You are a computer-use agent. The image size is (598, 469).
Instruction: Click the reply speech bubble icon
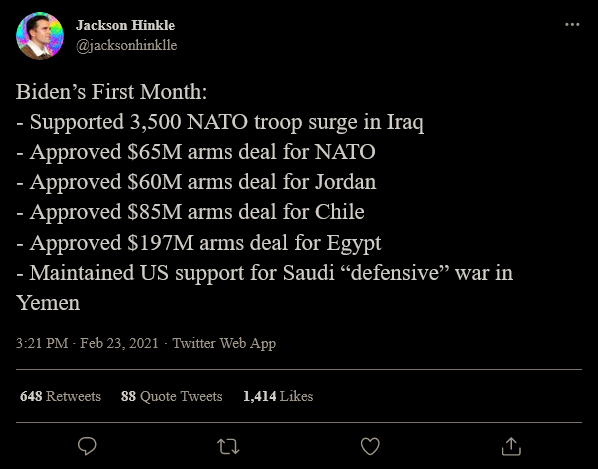click(x=87, y=446)
